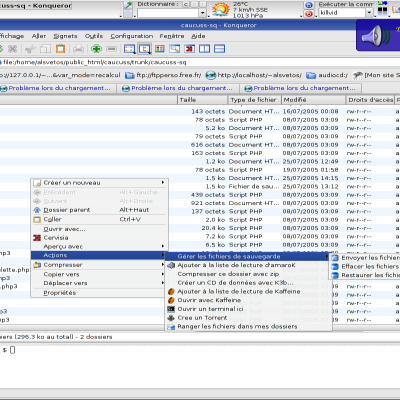The height and width of the screenshot is (400, 400).
Task: Select Ajouter à la liste de lecture d'amaroK
Action: pyautogui.click(x=249, y=265)
